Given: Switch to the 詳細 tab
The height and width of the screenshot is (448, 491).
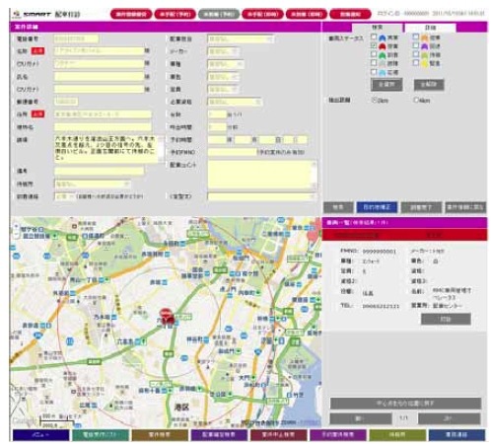Looking at the screenshot, I should click(x=430, y=28).
